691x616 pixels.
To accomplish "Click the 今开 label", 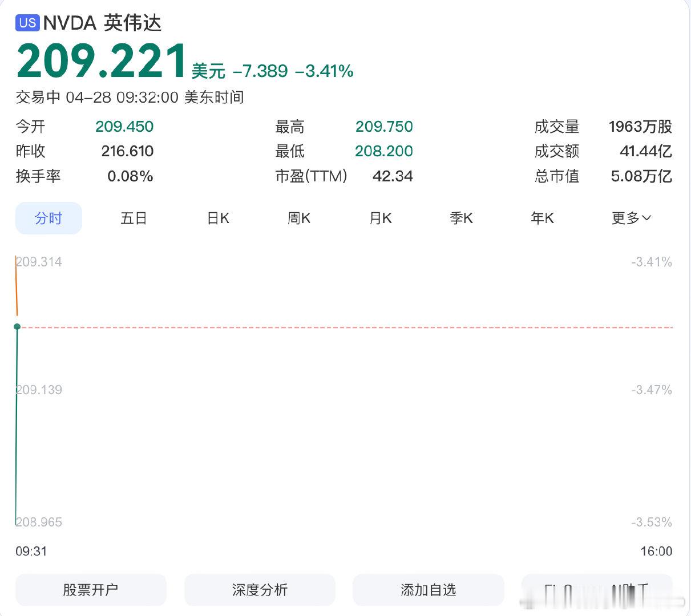I will click(30, 127).
